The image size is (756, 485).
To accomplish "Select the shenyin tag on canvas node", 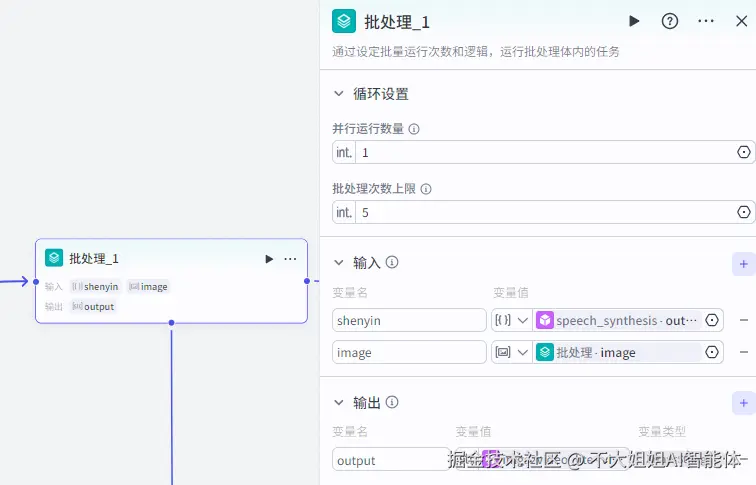I will tap(95, 286).
